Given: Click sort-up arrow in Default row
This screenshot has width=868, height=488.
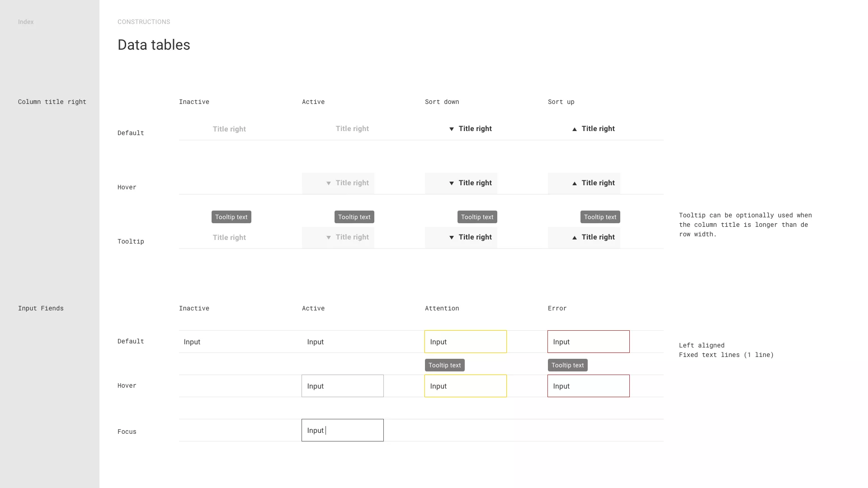Looking at the screenshot, I should click(x=574, y=129).
